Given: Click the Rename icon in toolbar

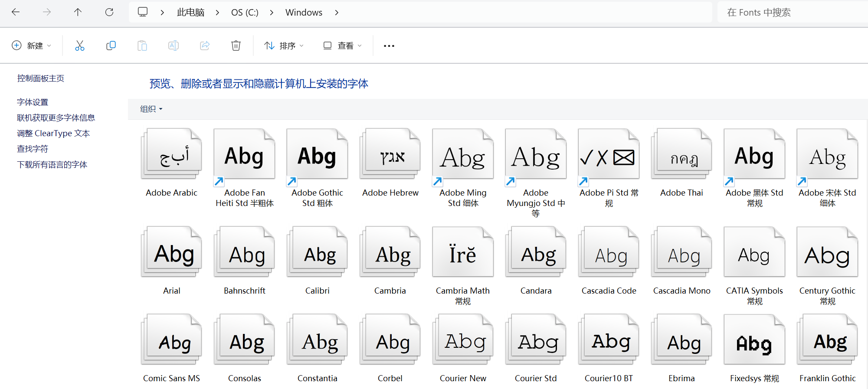Looking at the screenshot, I should pyautogui.click(x=174, y=46).
